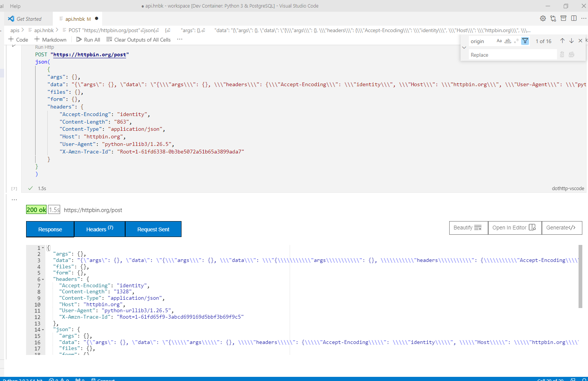Open notebook toolbar overflow ellipsis
Viewport: 588px width, 381px height.
coord(180,39)
